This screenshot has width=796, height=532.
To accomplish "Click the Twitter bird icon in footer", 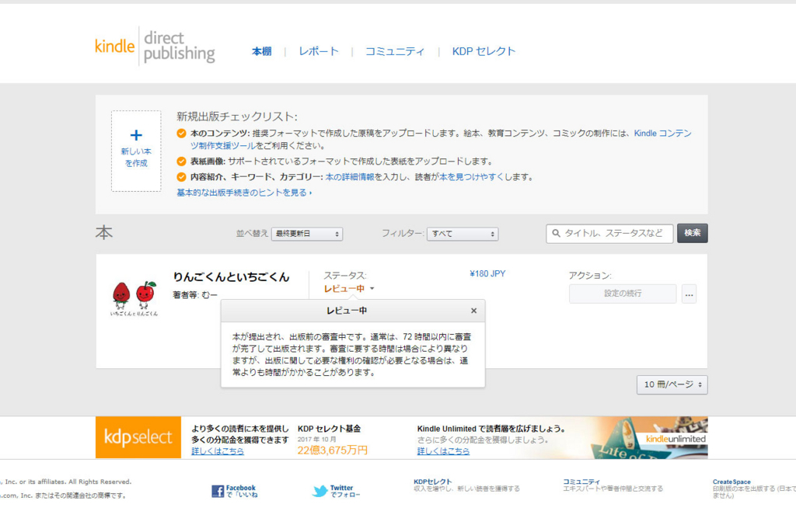I will 319,491.
